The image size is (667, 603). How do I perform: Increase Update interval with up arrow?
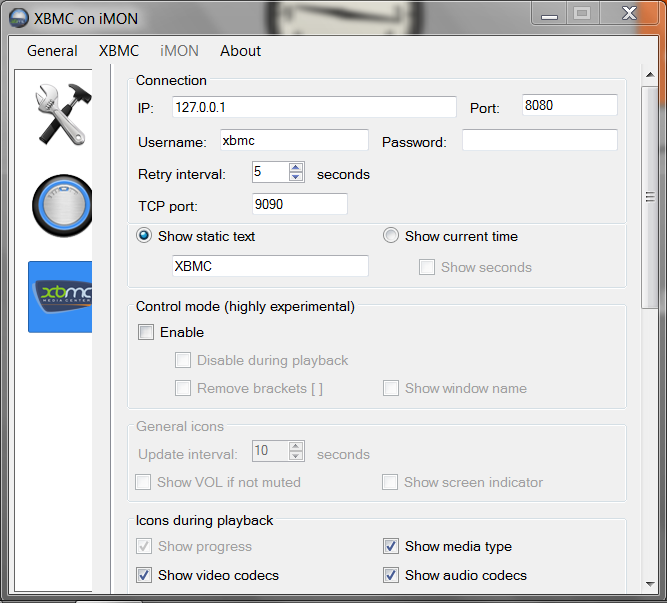click(296, 447)
